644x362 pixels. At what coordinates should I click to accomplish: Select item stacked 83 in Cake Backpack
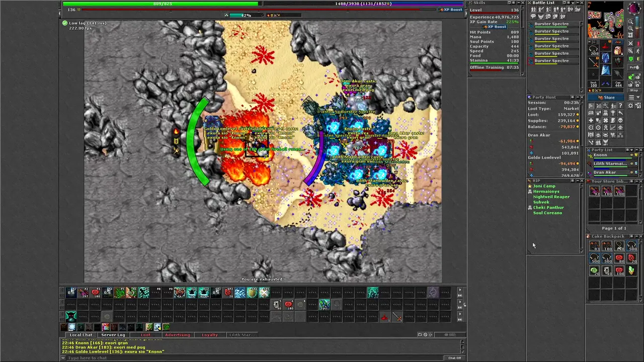point(594,246)
